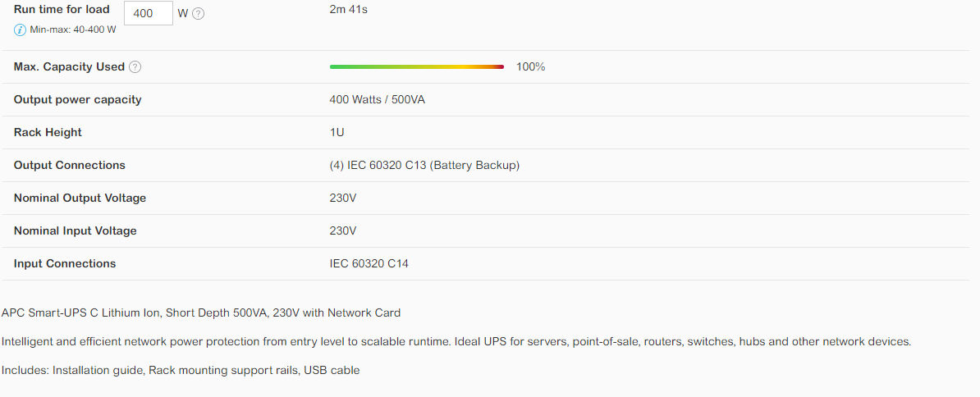Screen dimensions: 980x397
Task: Click the Output power capacity label
Action: (x=77, y=100)
